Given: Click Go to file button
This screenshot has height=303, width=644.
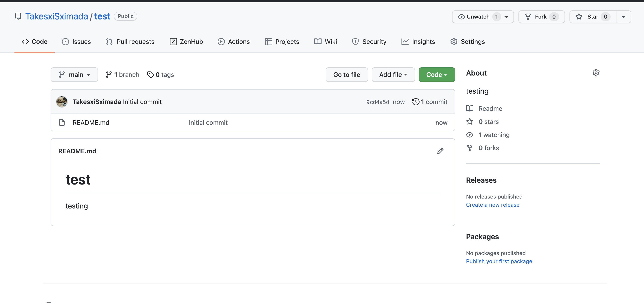Looking at the screenshot, I should pyautogui.click(x=346, y=75).
